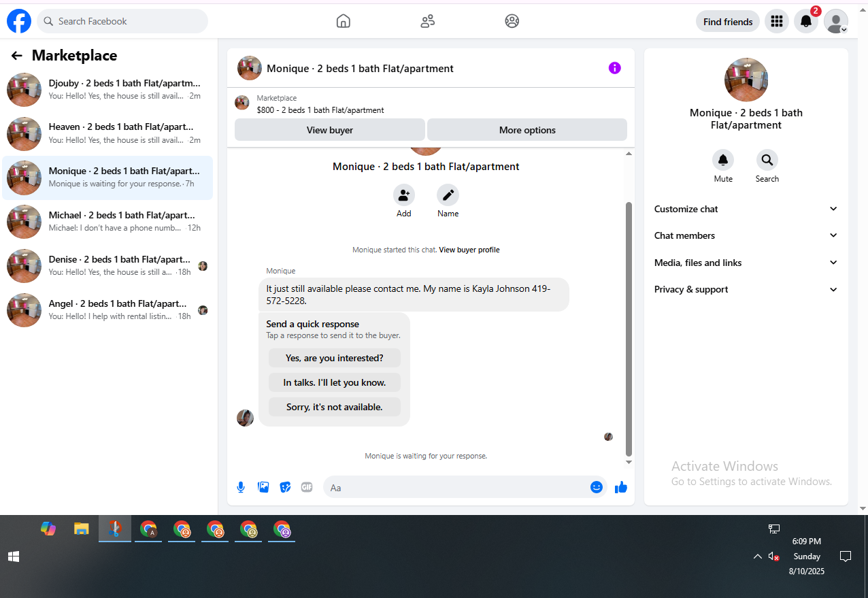Expand Media, files and links section
The image size is (868, 598).
(x=746, y=263)
